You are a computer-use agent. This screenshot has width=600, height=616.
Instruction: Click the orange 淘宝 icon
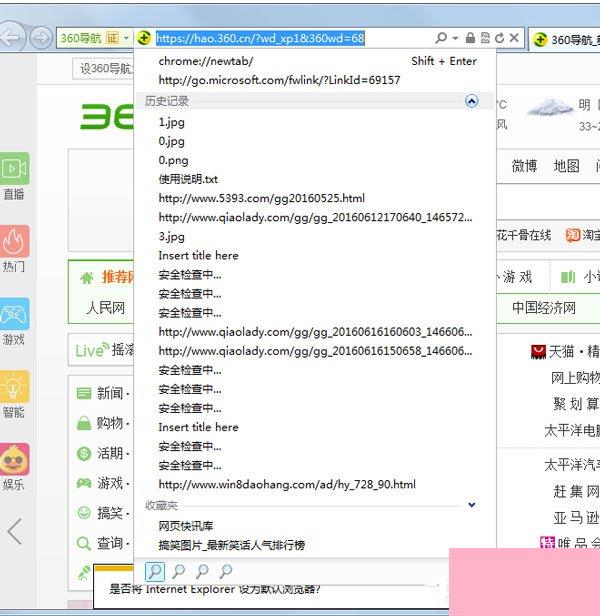tap(573, 235)
